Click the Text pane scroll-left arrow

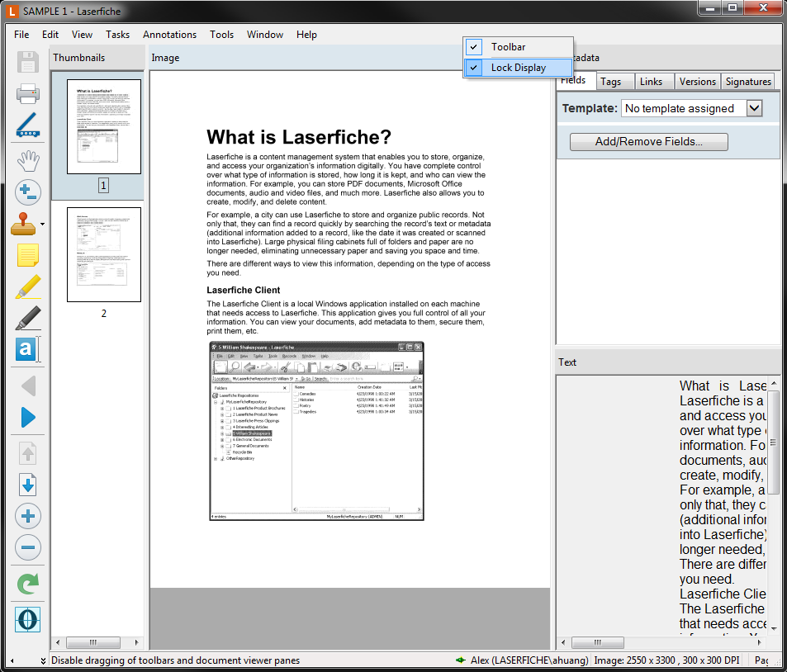tap(563, 642)
